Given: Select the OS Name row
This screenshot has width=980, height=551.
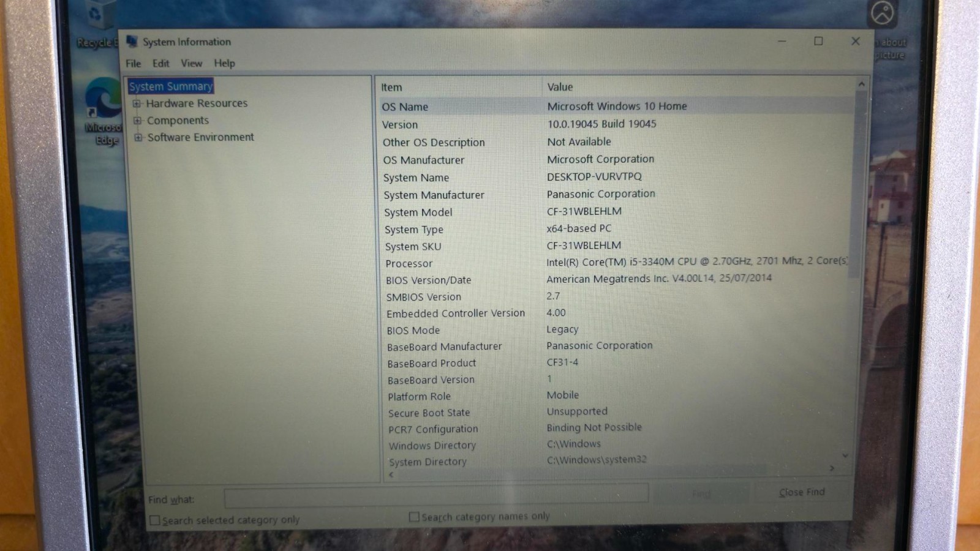Looking at the screenshot, I should [x=616, y=106].
